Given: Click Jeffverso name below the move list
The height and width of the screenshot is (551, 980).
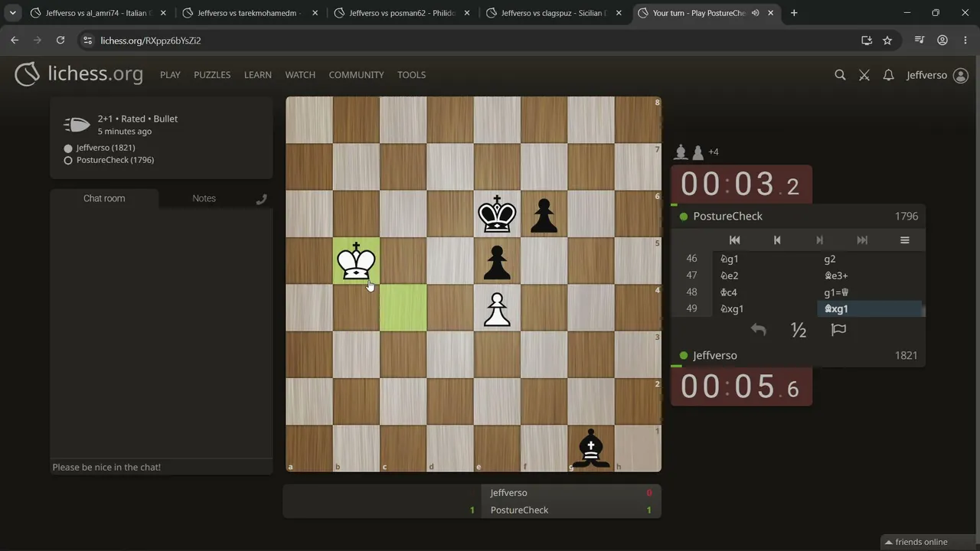Looking at the screenshot, I should 715,356.
